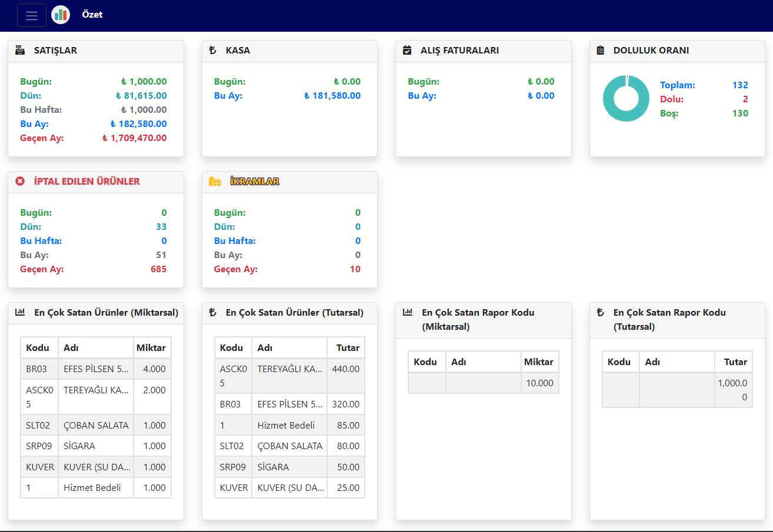773x532 pixels.
Task: Click the Geçen Ay label in SATIŞLAR card
Action: (x=42, y=138)
